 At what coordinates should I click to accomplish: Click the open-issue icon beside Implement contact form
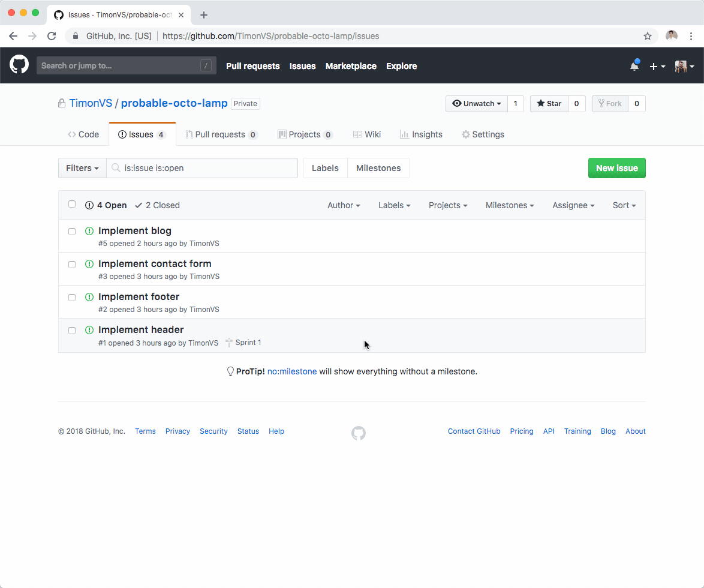point(89,264)
